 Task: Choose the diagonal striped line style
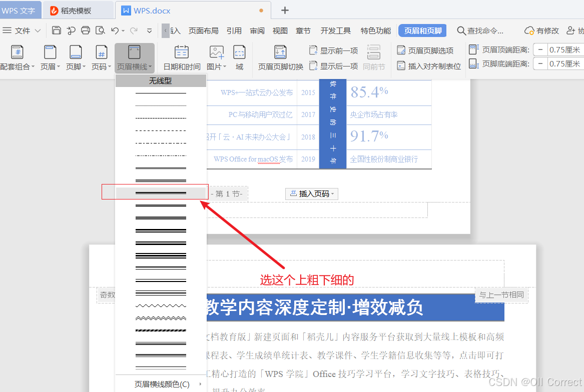pyautogui.click(x=161, y=330)
